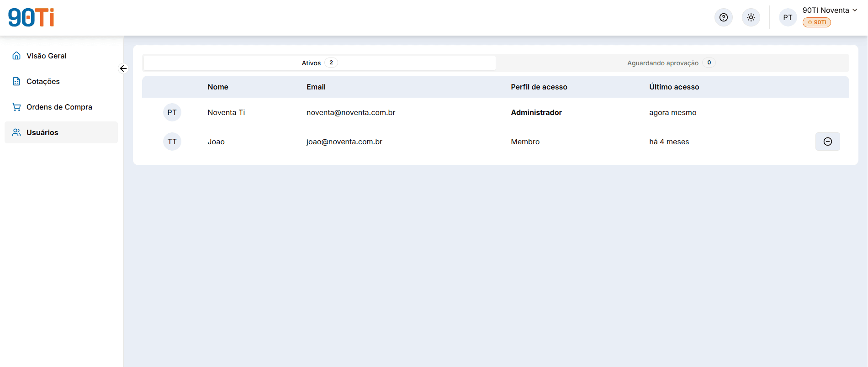Click the Último acesso column header
The width and height of the screenshot is (868, 367).
click(674, 87)
